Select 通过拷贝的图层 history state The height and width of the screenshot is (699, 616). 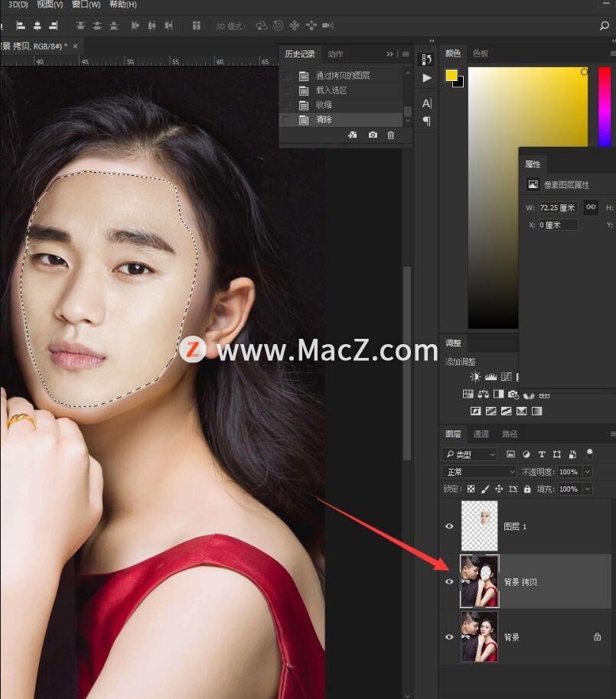(x=341, y=76)
